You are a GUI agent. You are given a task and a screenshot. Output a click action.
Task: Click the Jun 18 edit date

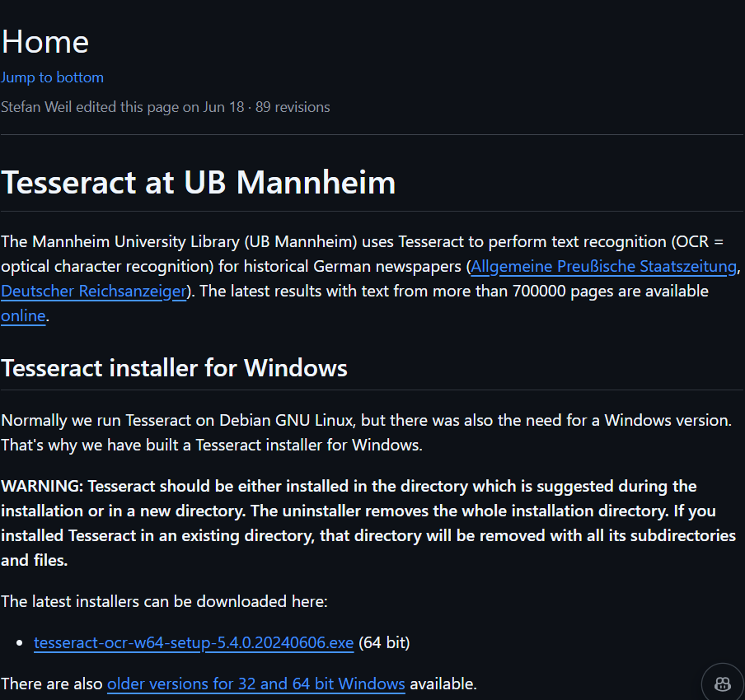[223, 107]
